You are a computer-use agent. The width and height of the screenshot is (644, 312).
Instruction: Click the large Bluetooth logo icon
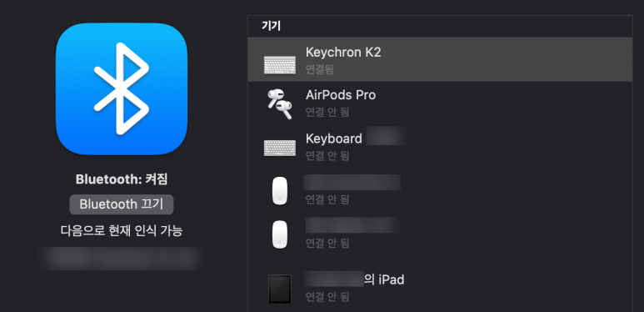pos(122,88)
